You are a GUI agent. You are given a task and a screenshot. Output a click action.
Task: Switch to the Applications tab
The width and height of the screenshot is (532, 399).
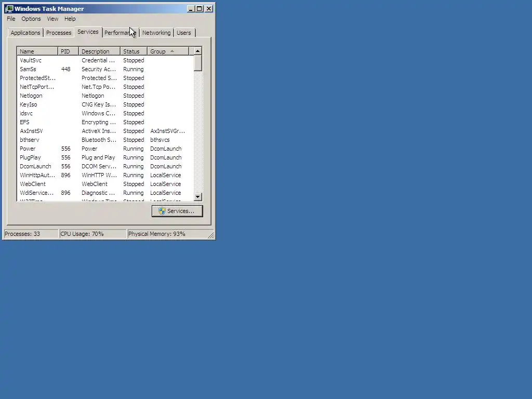click(25, 33)
